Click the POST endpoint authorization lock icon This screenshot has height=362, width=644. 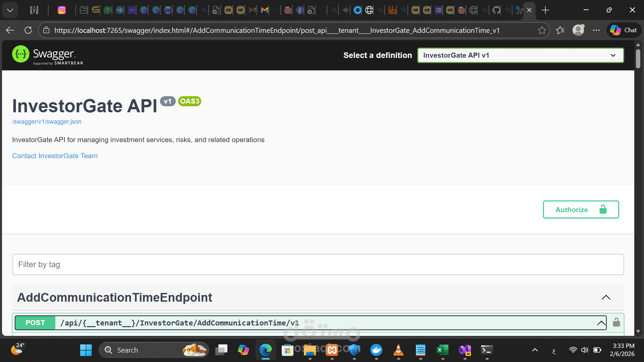click(x=616, y=322)
